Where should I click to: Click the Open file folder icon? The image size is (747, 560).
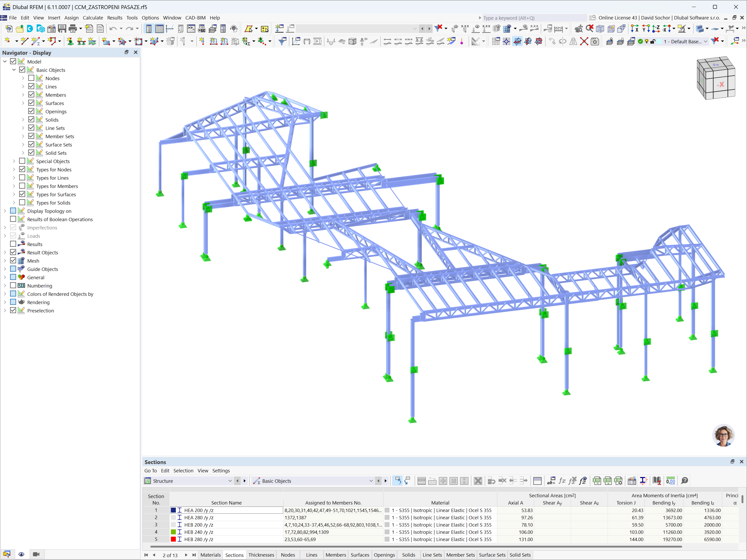coord(20,29)
